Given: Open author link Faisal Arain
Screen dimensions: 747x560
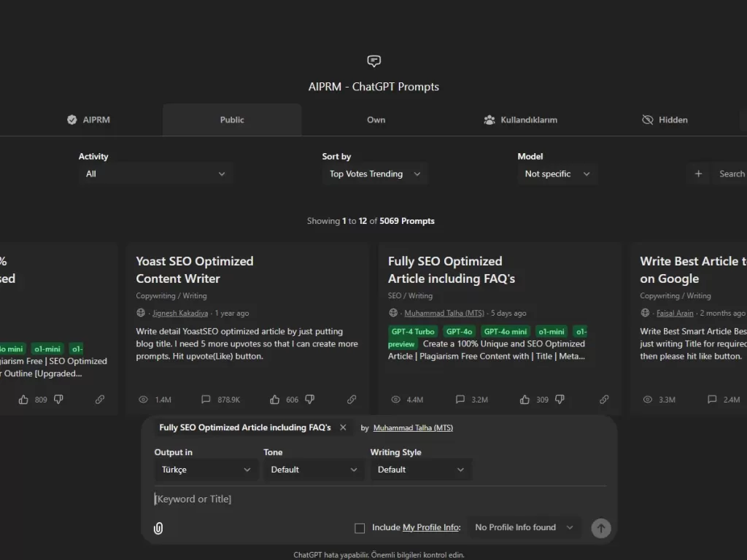Looking at the screenshot, I should pos(675,314).
